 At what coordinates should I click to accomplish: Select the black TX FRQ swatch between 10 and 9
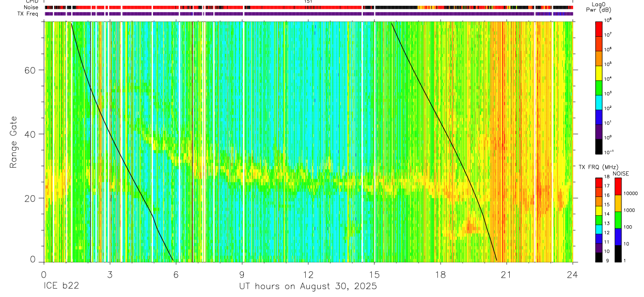click(598, 257)
